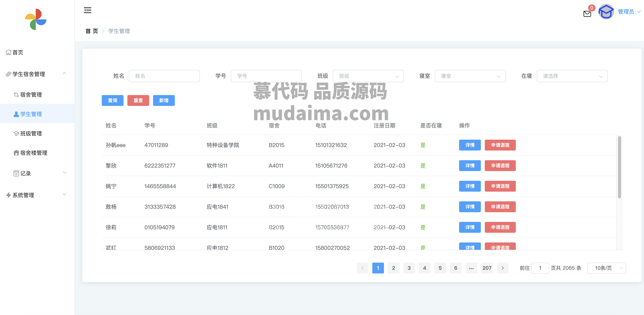644x315 pixels.
Task: Go to the next page arrow
Action: pos(502,268)
